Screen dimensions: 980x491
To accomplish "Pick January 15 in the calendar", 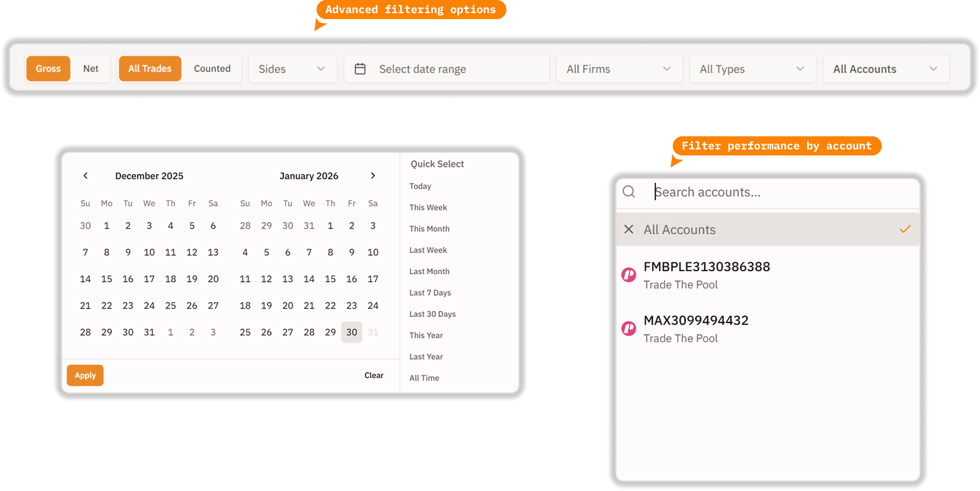I will [330, 279].
